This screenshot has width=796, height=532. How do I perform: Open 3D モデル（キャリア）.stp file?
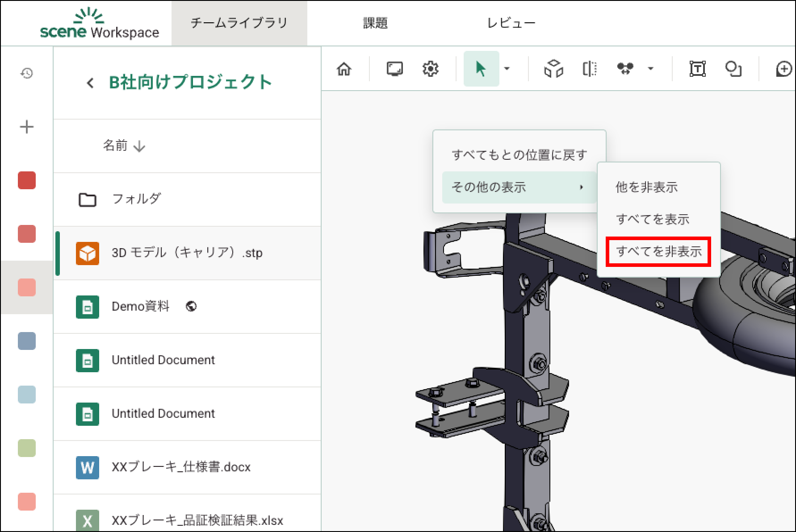coord(187,253)
